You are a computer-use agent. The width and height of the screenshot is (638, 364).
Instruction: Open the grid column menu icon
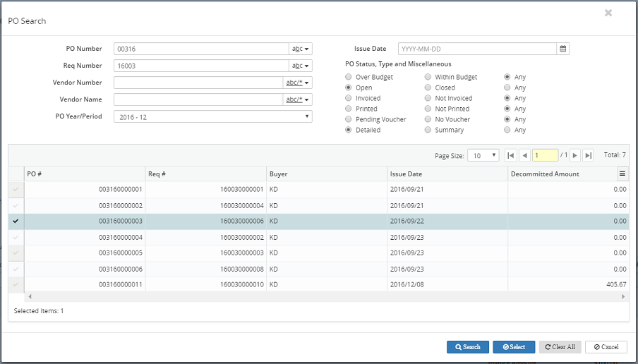tap(622, 174)
